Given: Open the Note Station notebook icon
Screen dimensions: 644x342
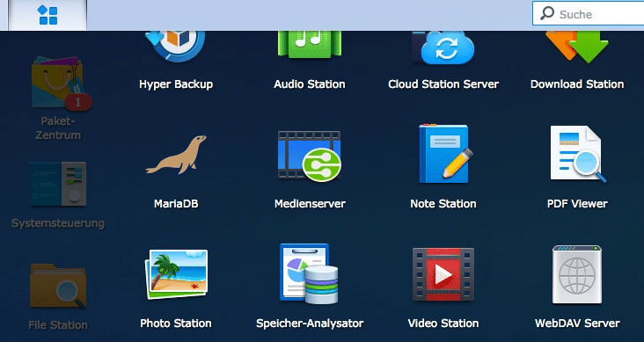Looking at the screenshot, I should 445,154.
